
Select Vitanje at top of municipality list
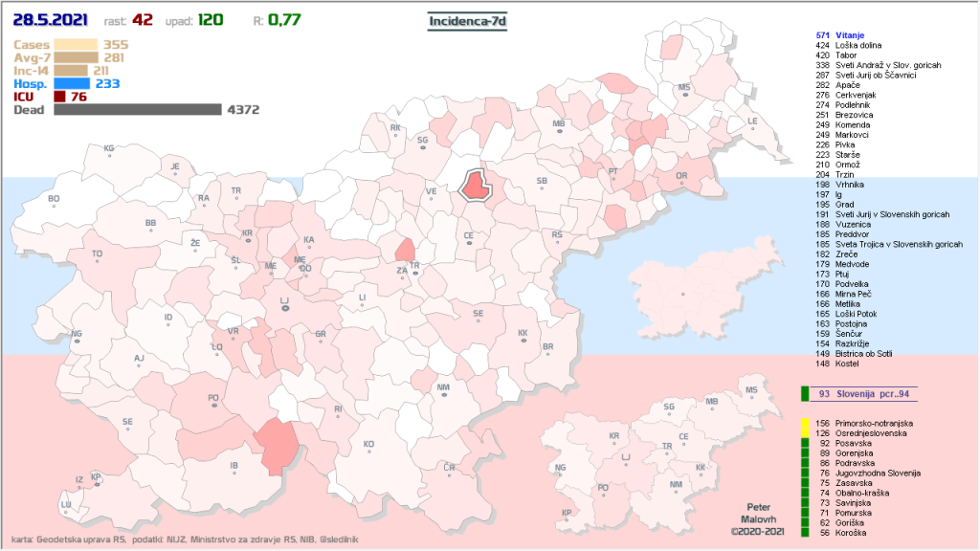tap(851, 34)
